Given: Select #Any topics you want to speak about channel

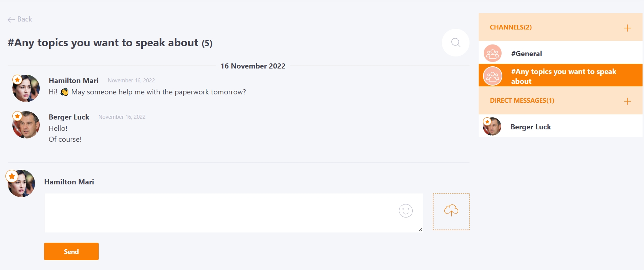Looking at the screenshot, I should click(x=560, y=76).
